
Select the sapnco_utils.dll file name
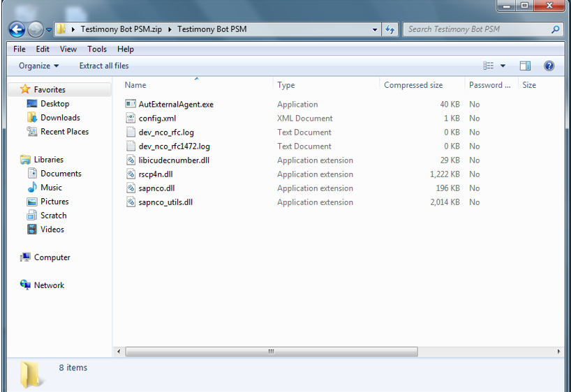tap(165, 202)
